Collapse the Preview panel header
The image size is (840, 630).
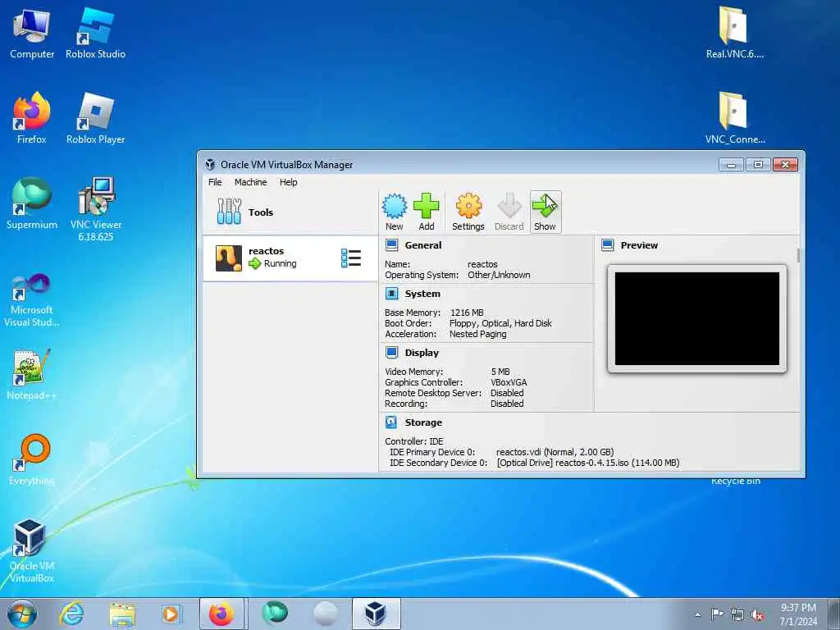[639, 245]
